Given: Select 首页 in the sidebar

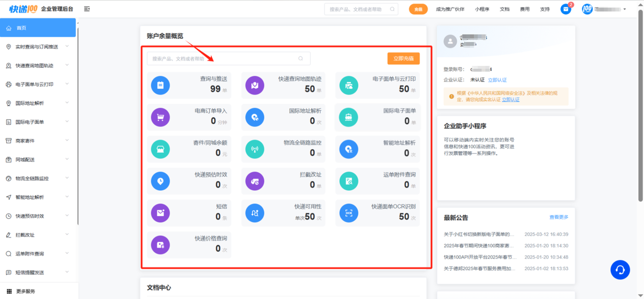Looking at the screenshot, I should pyautogui.click(x=38, y=28).
